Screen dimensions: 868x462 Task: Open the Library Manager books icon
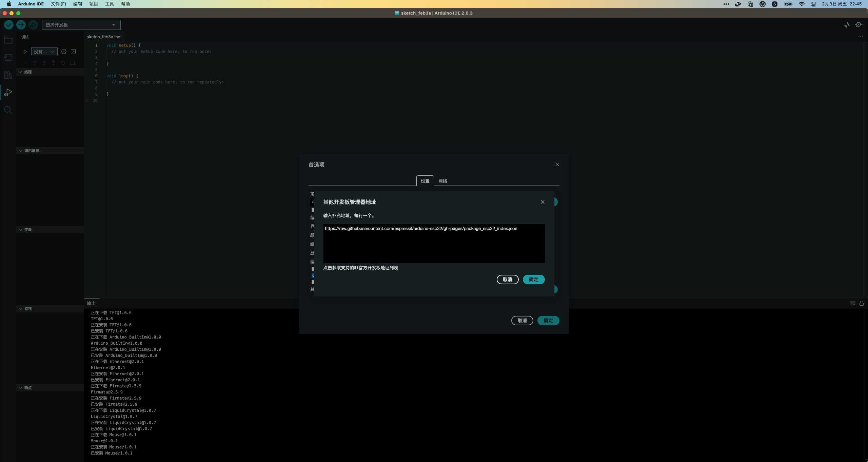click(x=8, y=75)
